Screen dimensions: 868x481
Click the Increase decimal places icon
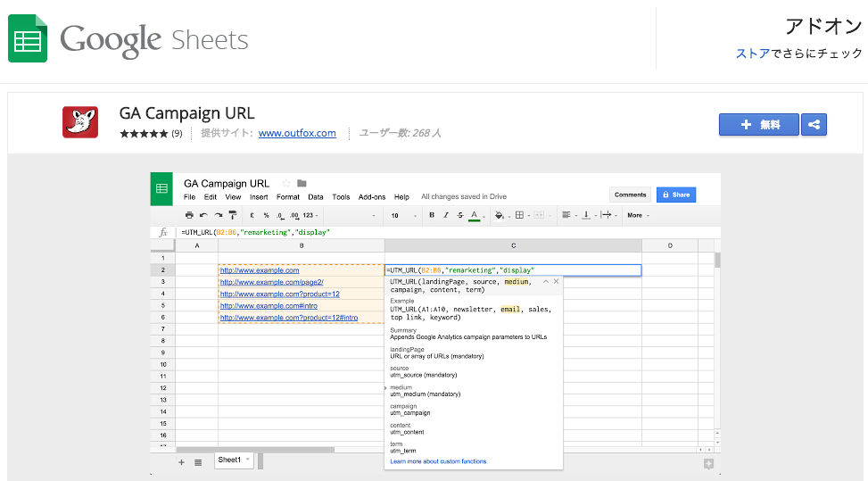(x=294, y=215)
